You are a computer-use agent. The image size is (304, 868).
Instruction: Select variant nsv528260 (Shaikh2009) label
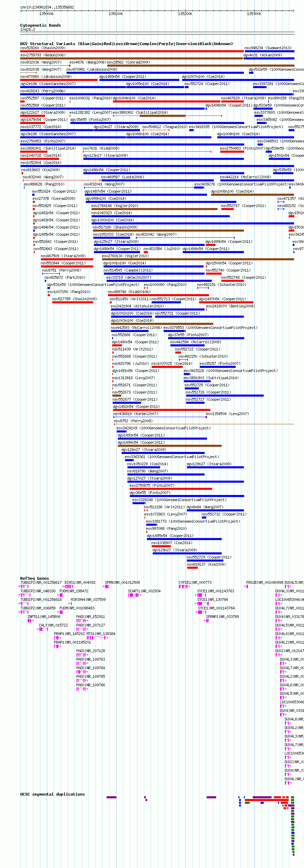[43, 48]
